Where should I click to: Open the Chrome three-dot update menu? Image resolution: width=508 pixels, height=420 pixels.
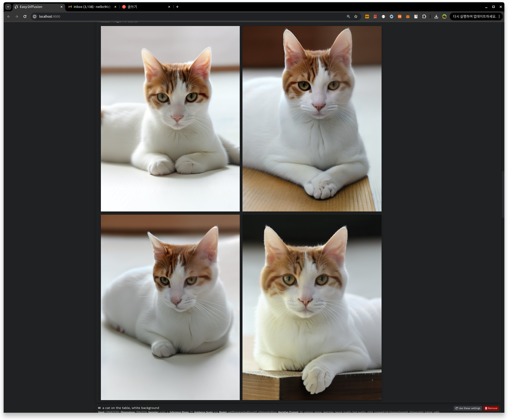pos(499,17)
